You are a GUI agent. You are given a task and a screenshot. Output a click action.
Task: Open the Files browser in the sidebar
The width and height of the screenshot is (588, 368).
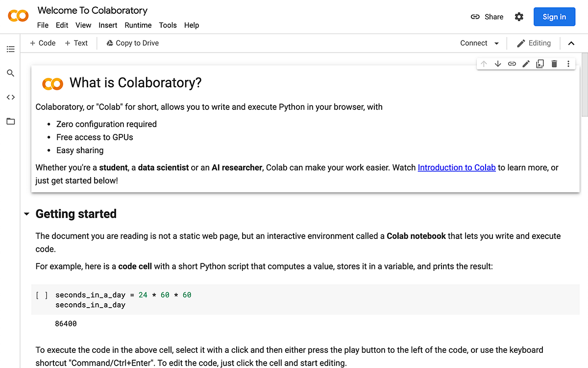click(x=10, y=121)
